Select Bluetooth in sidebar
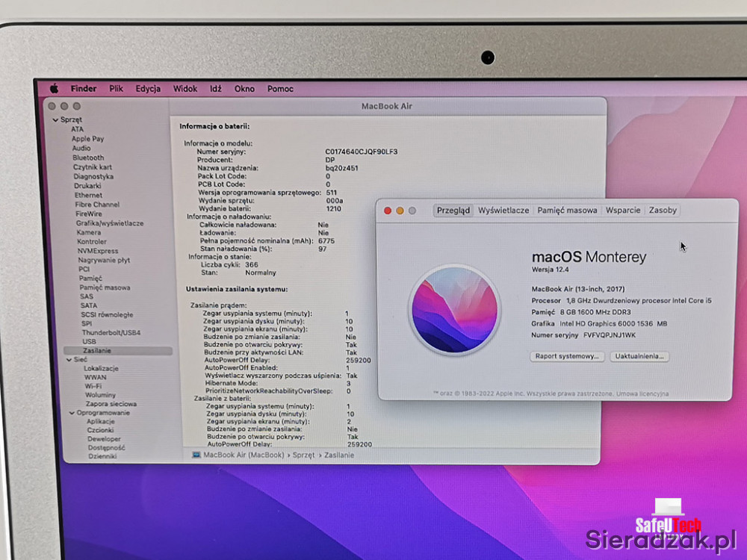The image size is (747, 560). (x=88, y=158)
